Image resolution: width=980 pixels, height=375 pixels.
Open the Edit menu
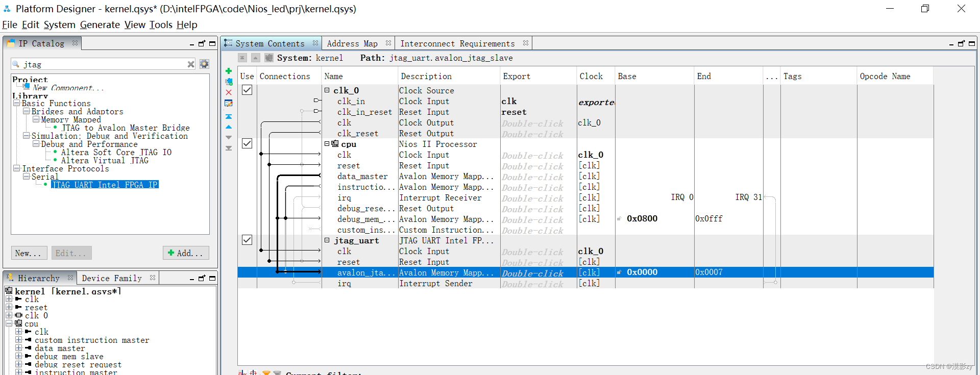pyautogui.click(x=31, y=24)
